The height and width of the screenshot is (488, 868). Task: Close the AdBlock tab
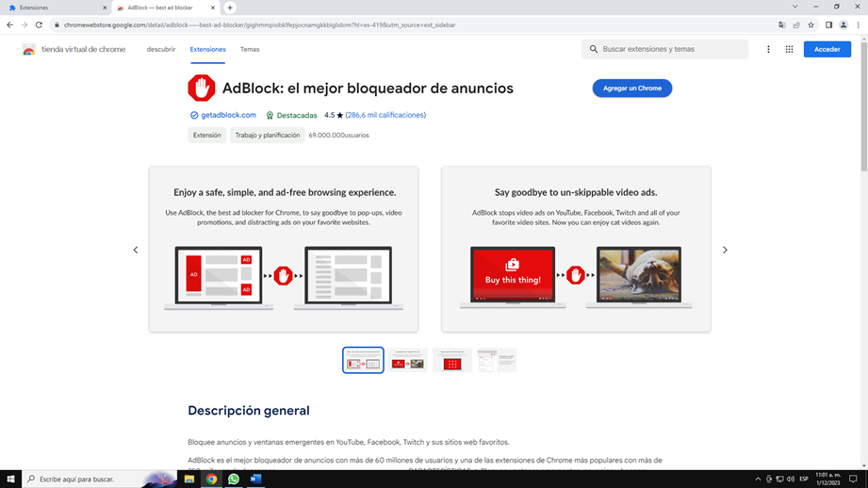[213, 8]
